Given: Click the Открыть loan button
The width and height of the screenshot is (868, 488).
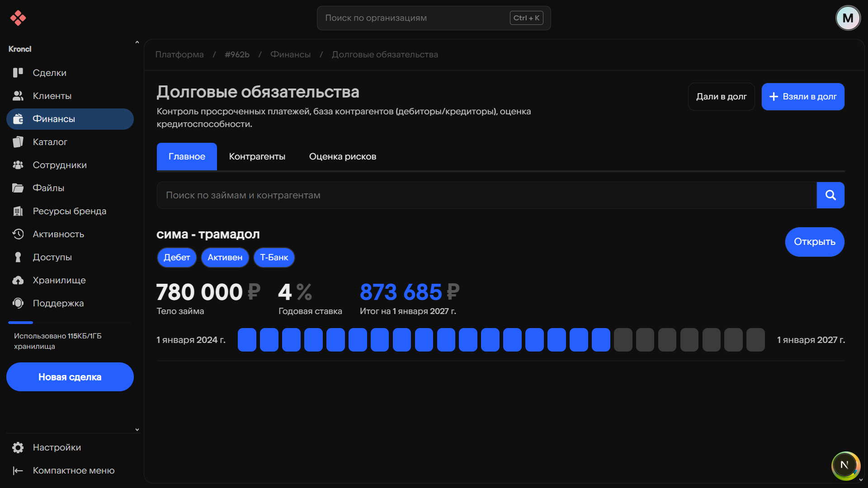Looking at the screenshot, I should (814, 242).
